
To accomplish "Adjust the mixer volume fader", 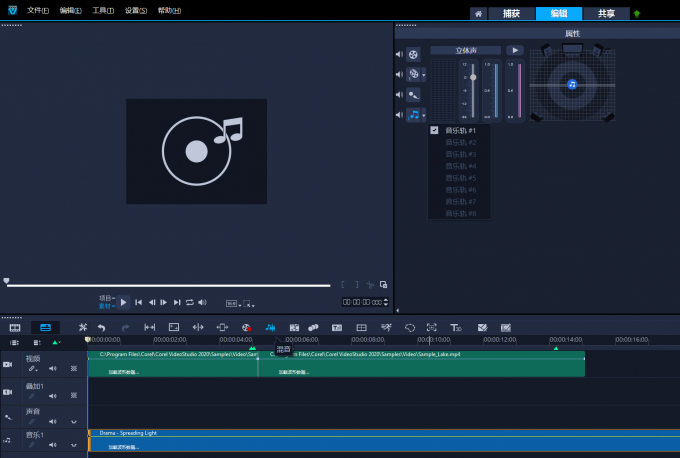I will point(472,77).
